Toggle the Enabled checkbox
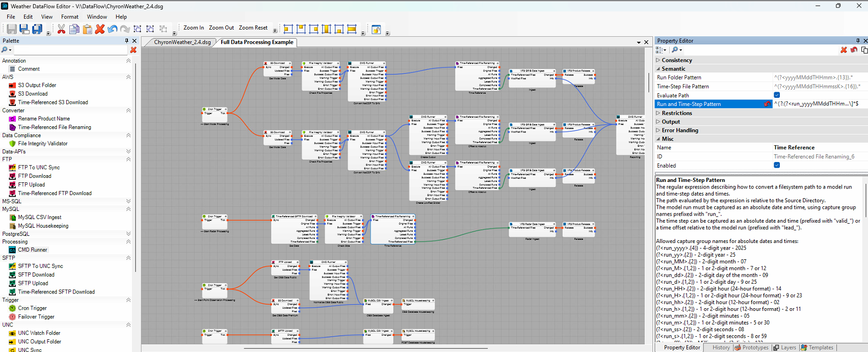 tap(777, 165)
